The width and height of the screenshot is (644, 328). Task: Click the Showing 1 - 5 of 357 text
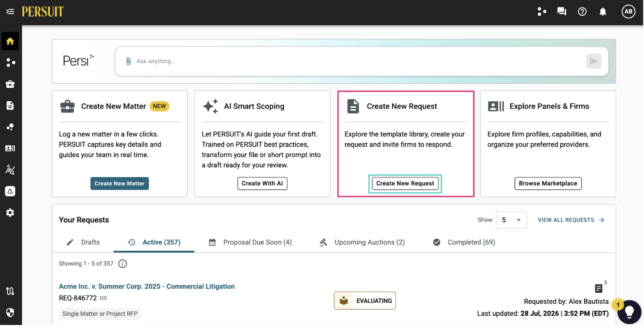point(86,264)
